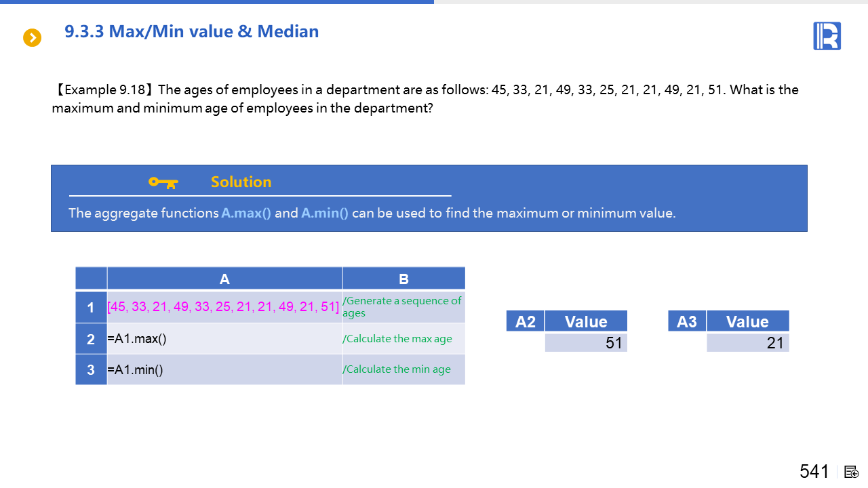Viewport: 868px width, 488px height.
Task: Click the golden key icon in the Solution banner
Action: (x=163, y=182)
